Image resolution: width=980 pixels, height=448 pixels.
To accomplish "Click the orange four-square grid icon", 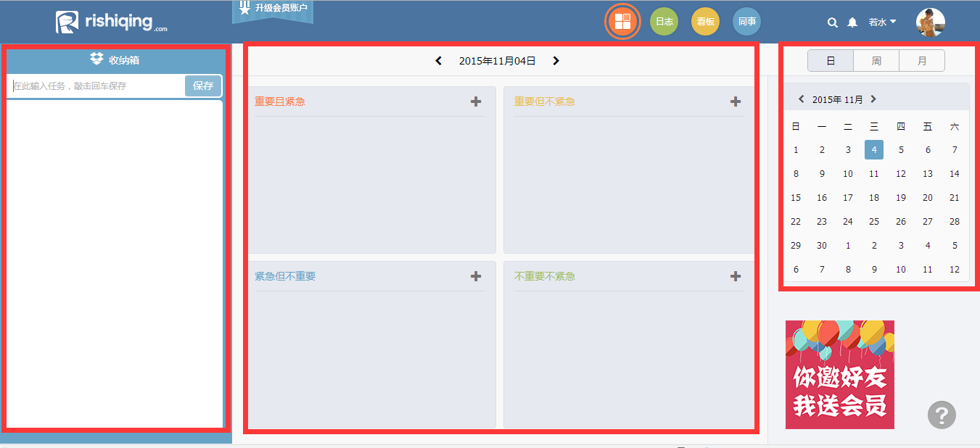I will (x=622, y=21).
